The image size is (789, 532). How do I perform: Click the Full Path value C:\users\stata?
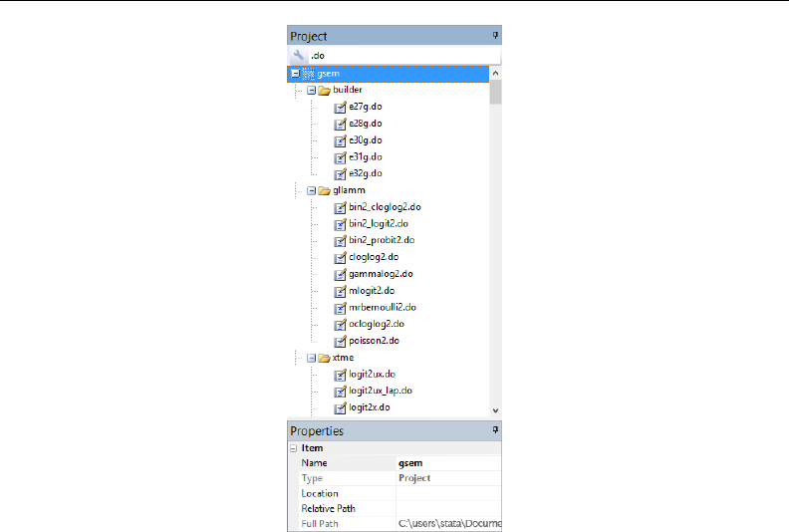pos(450,524)
